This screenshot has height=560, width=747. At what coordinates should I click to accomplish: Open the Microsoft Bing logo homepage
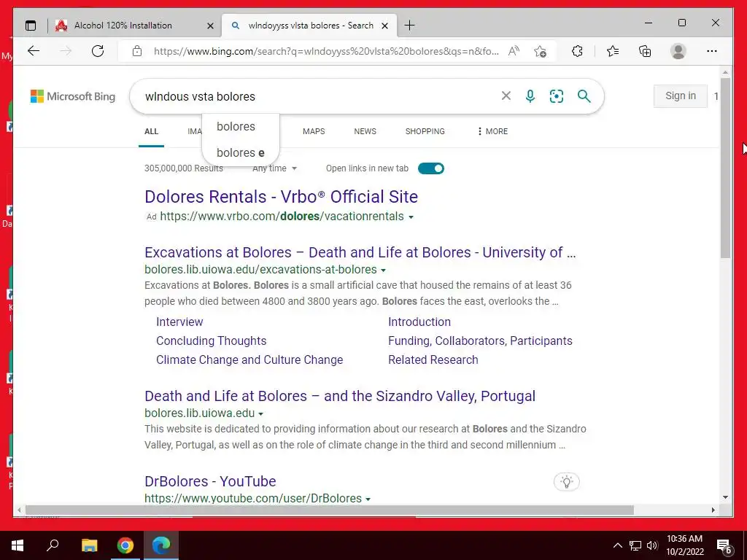(73, 96)
